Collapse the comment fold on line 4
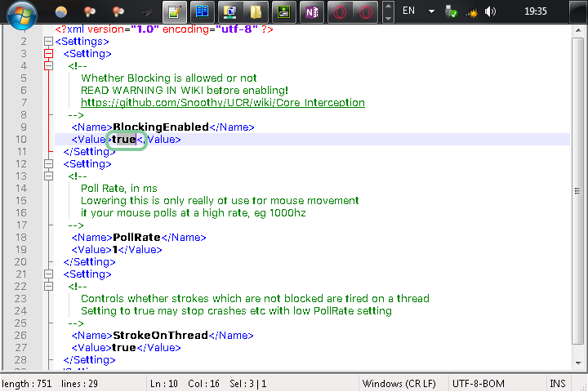This screenshot has height=392, width=588. click(x=48, y=66)
